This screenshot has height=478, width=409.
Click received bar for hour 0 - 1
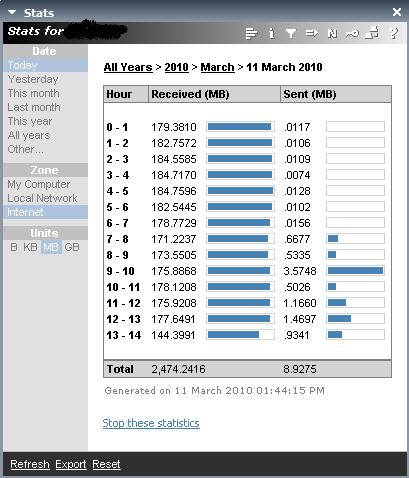[x=240, y=127]
